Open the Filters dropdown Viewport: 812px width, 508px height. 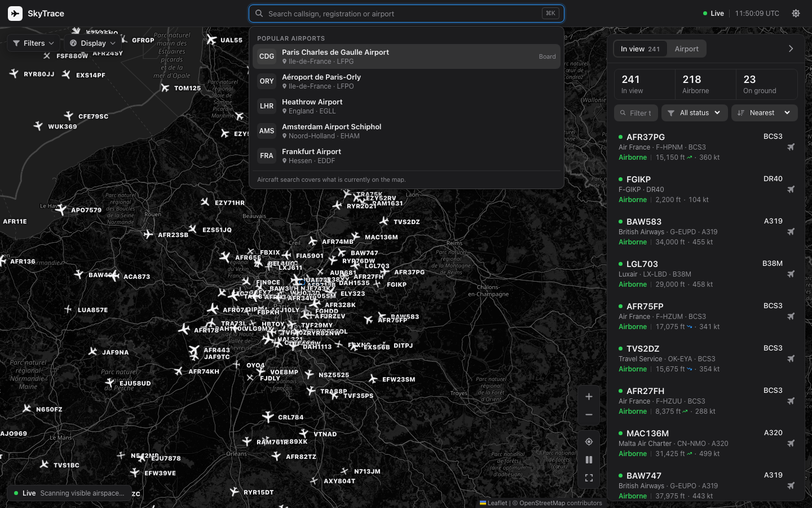click(33, 43)
